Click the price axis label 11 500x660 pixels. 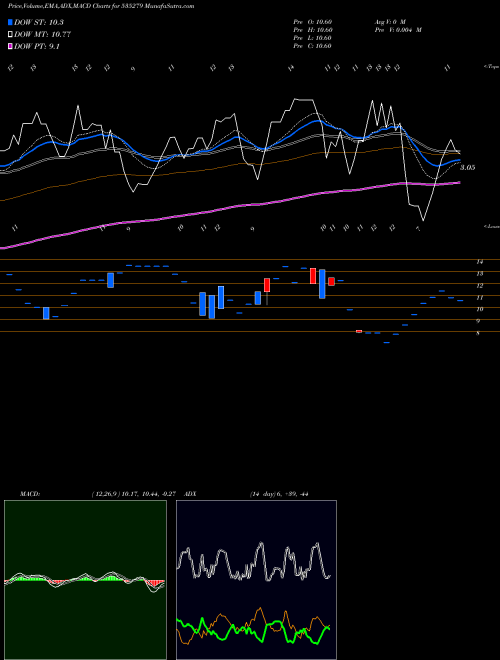[479, 298]
